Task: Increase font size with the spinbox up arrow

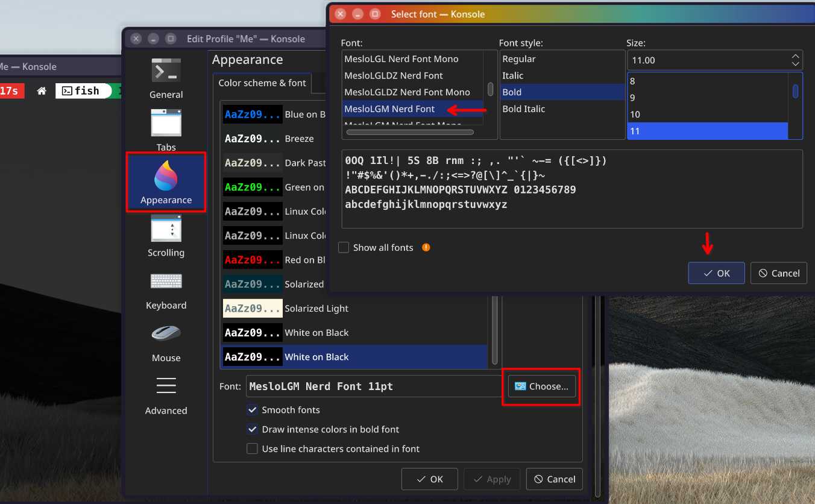Action: (796, 57)
